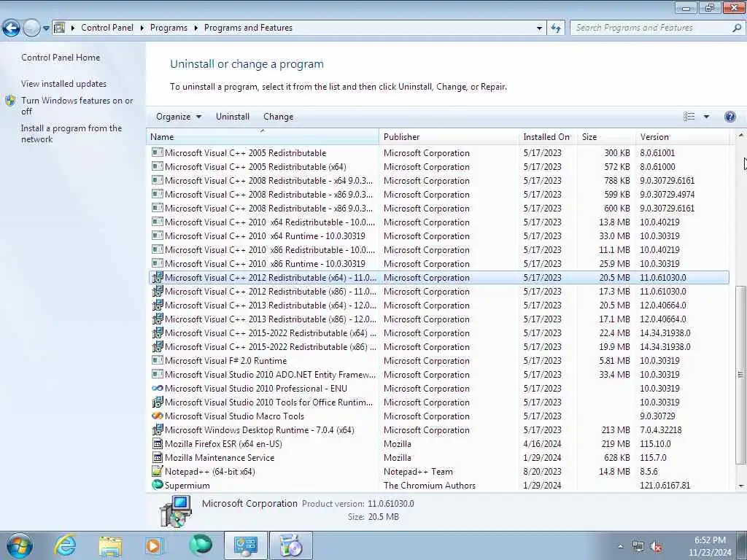Click version 9.0.30729.4974 cell
The image size is (747, 560).
coord(667,194)
